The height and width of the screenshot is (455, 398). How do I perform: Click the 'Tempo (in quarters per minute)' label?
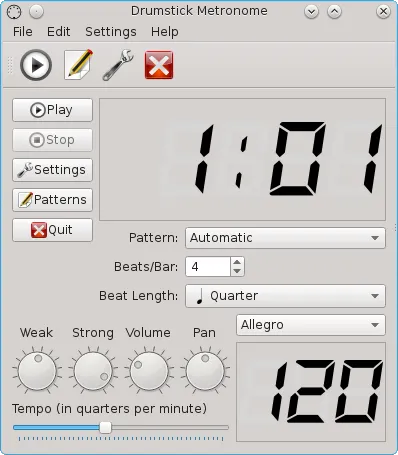tap(109, 409)
